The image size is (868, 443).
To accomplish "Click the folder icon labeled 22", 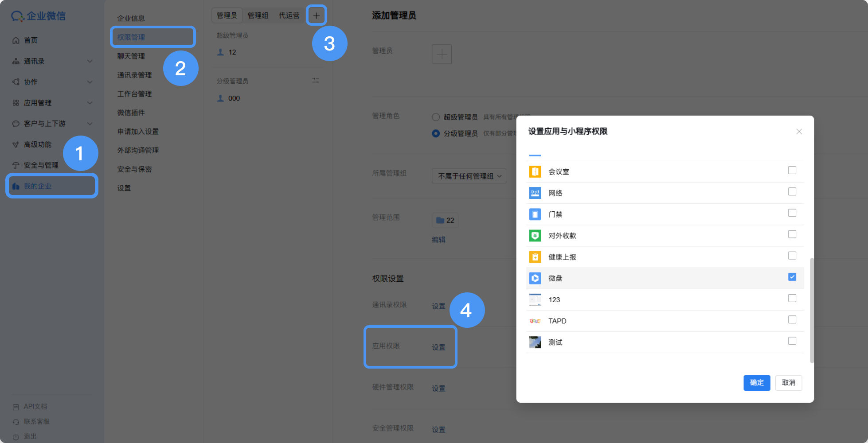I will pos(440,220).
